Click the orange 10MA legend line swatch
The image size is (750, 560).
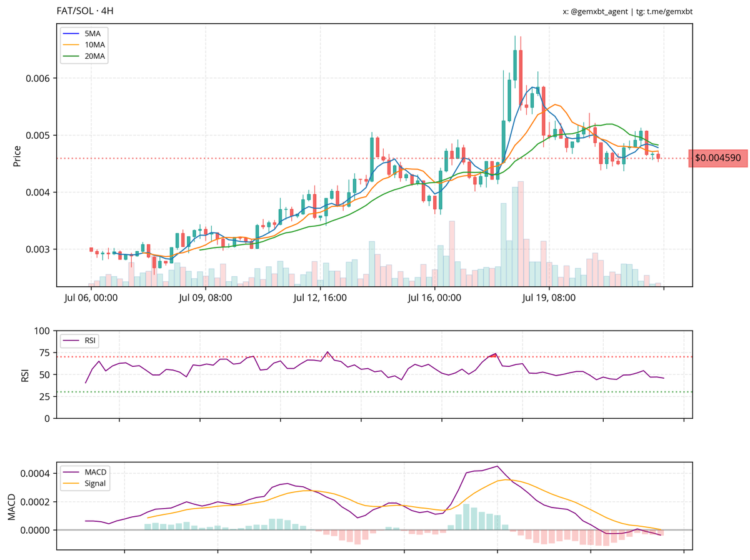click(x=71, y=44)
